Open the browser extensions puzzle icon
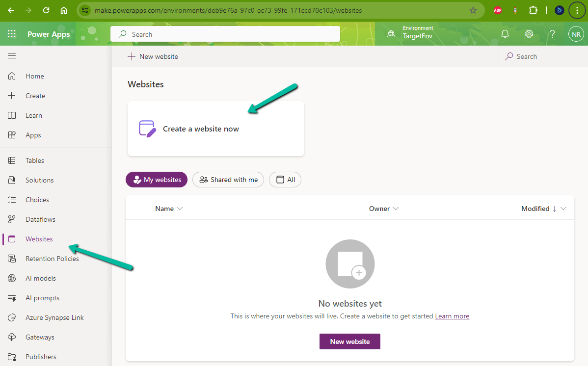 click(x=533, y=10)
